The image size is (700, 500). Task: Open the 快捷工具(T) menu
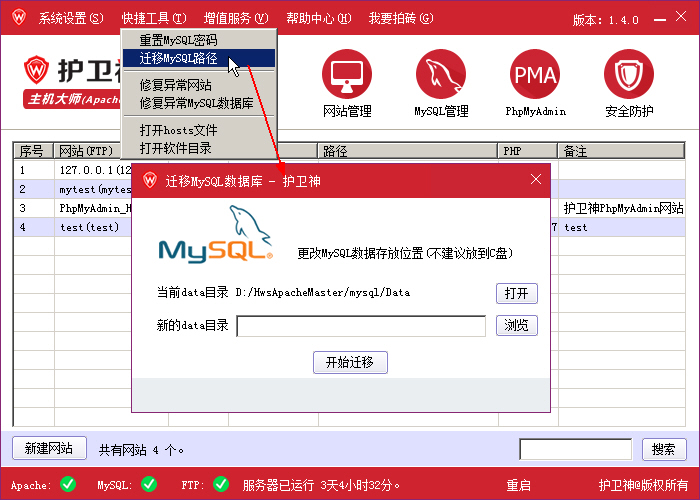154,18
